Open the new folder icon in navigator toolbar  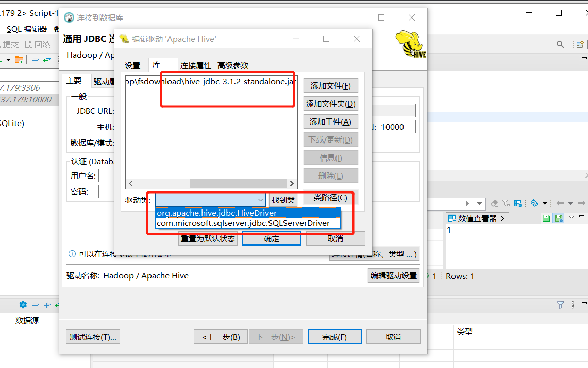pos(19,60)
